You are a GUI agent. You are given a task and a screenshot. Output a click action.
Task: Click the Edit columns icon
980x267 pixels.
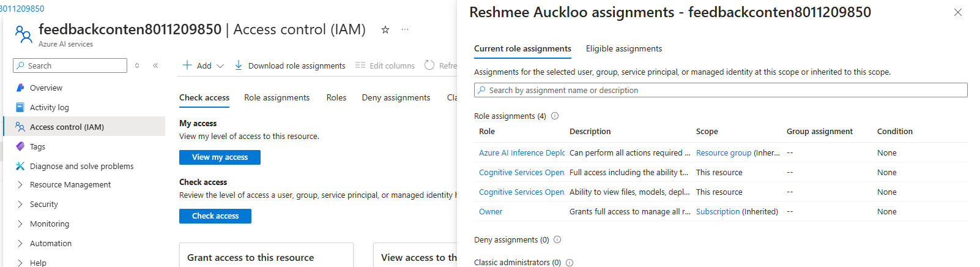pos(360,65)
